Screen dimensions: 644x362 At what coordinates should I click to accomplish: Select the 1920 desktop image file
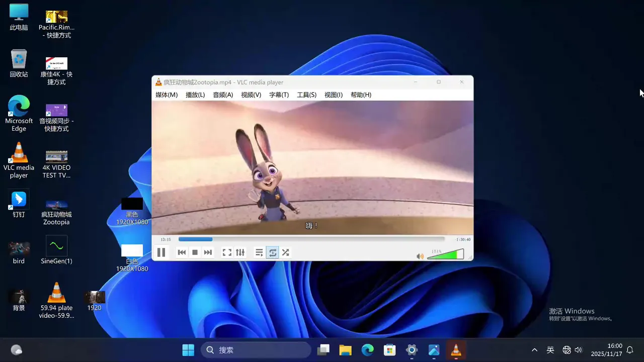tap(94, 301)
